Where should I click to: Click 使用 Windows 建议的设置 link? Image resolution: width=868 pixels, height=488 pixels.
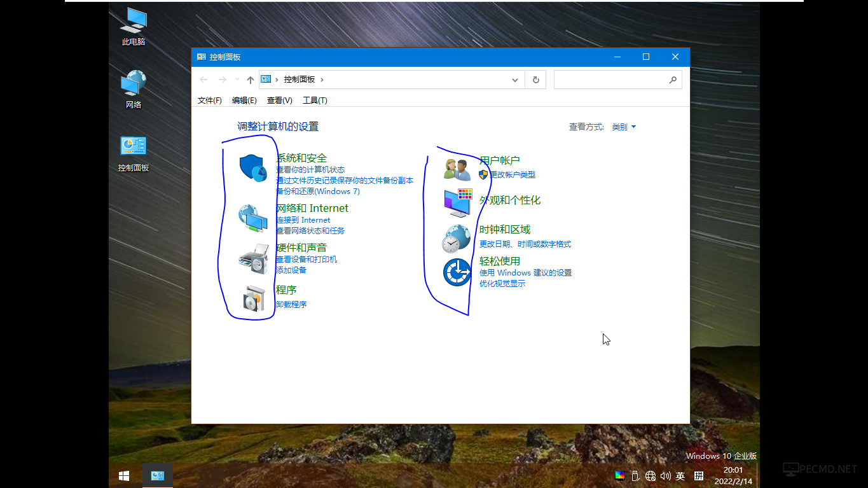click(526, 273)
